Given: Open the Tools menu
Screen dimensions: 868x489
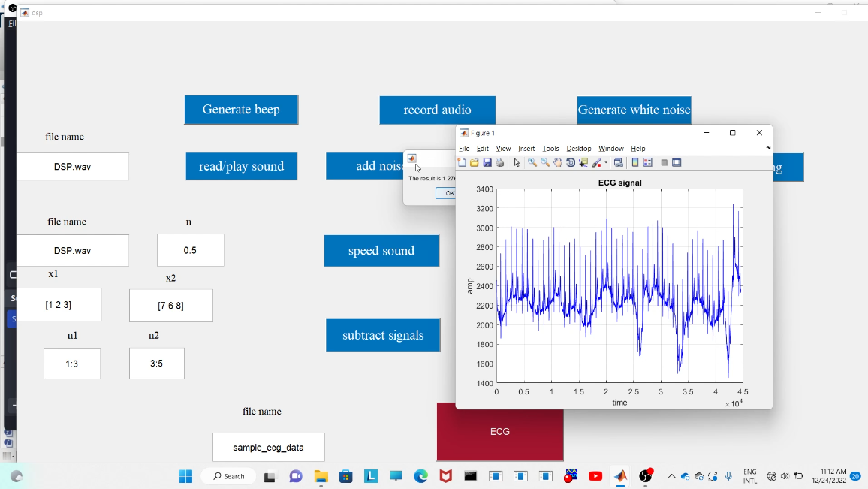Looking at the screenshot, I should click(x=550, y=148).
